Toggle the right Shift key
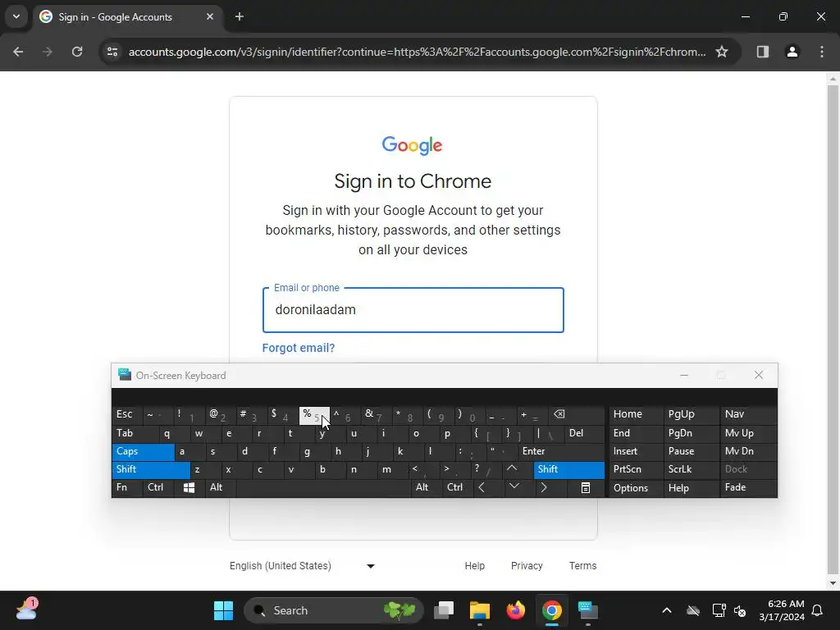This screenshot has width=840, height=630. (x=569, y=470)
